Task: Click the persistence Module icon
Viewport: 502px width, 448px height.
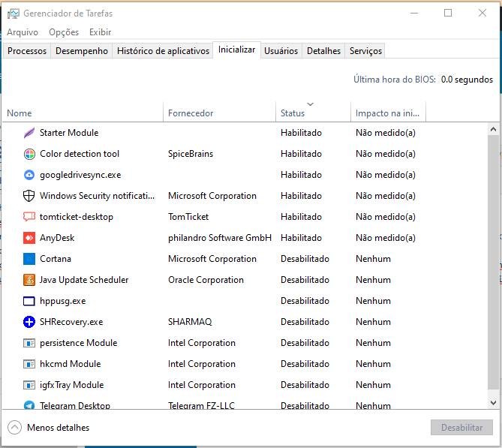Action: [29, 343]
